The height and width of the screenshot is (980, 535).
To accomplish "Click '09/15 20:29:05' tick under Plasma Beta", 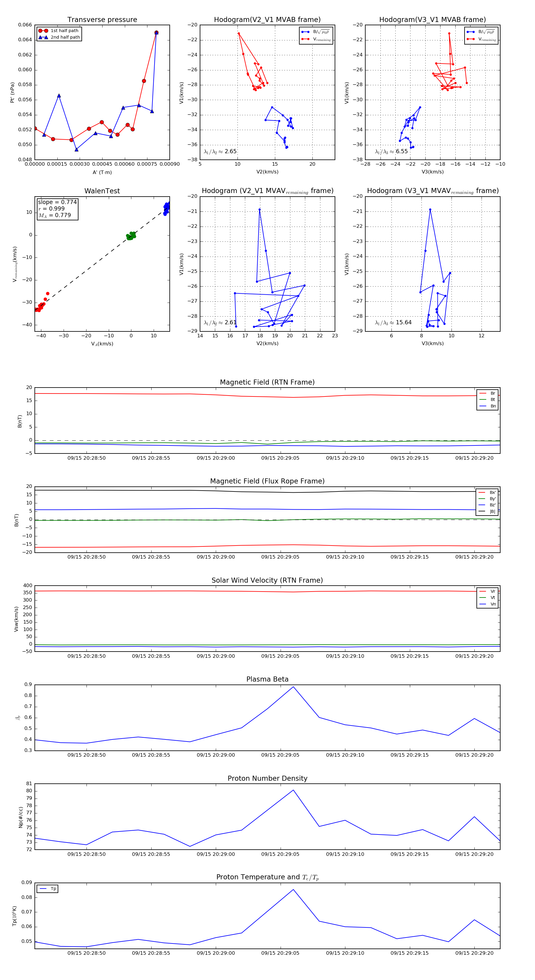I will [x=280, y=755].
